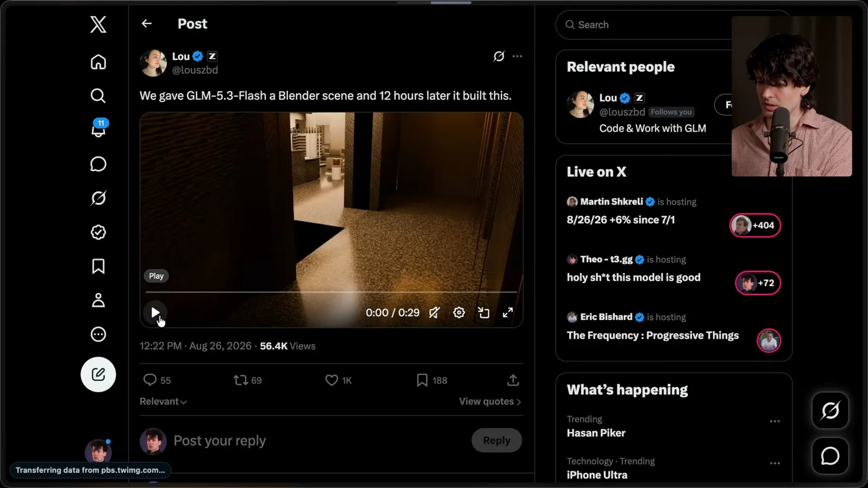The image size is (868, 488).
Task: Unmute the video audio
Action: click(435, 312)
